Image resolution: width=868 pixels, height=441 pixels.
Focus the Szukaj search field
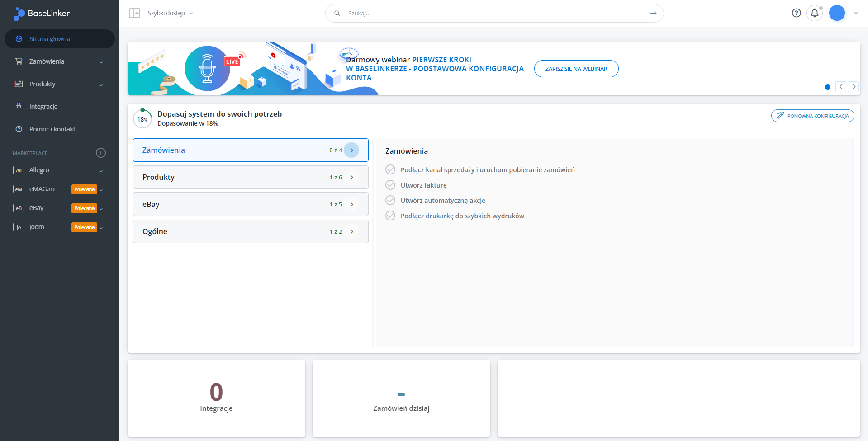pyautogui.click(x=494, y=13)
